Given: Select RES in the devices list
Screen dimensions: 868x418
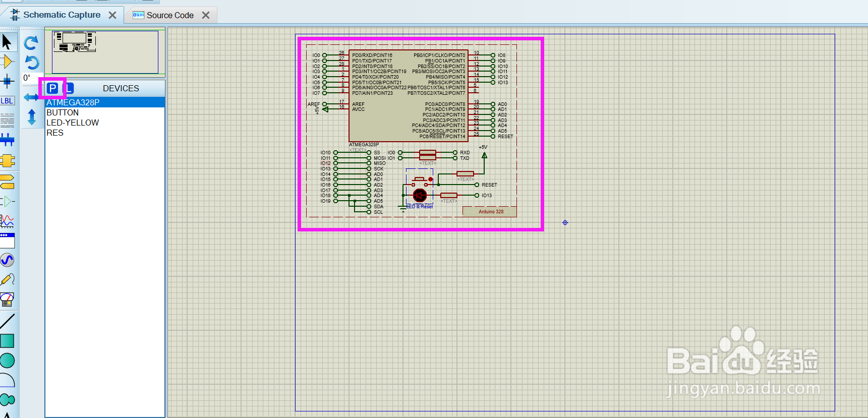Looking at the screenshot, I should (x=105, y=133).
